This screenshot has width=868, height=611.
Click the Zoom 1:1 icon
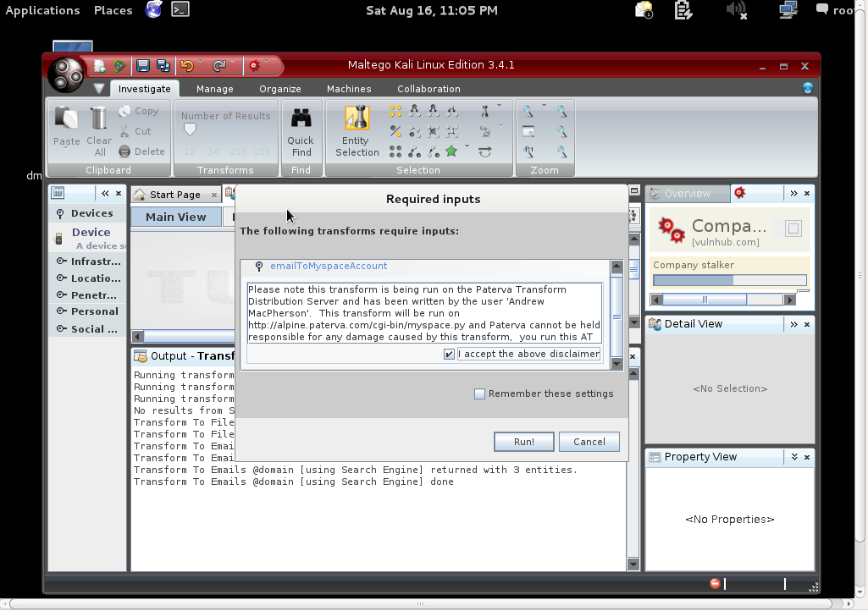click(528, 151)
